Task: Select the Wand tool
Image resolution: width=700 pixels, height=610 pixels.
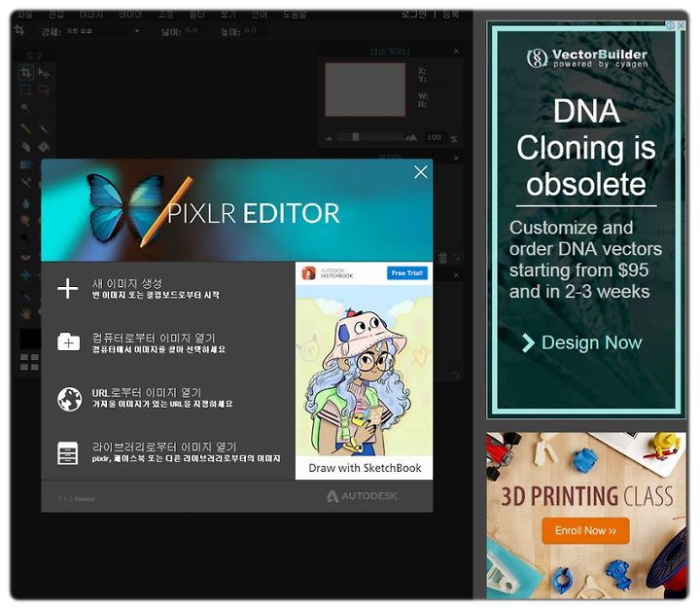Action: [x=25, y=108]
